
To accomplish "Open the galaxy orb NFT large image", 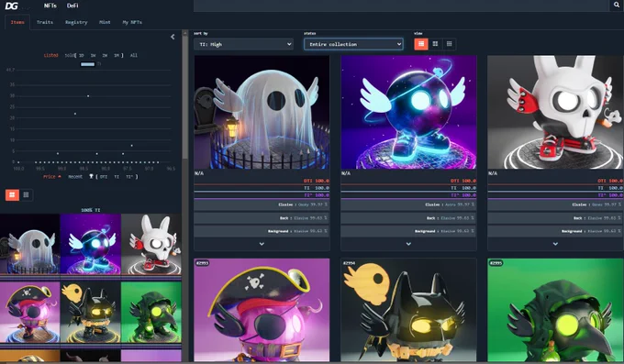I will click(x=408, y=112).
